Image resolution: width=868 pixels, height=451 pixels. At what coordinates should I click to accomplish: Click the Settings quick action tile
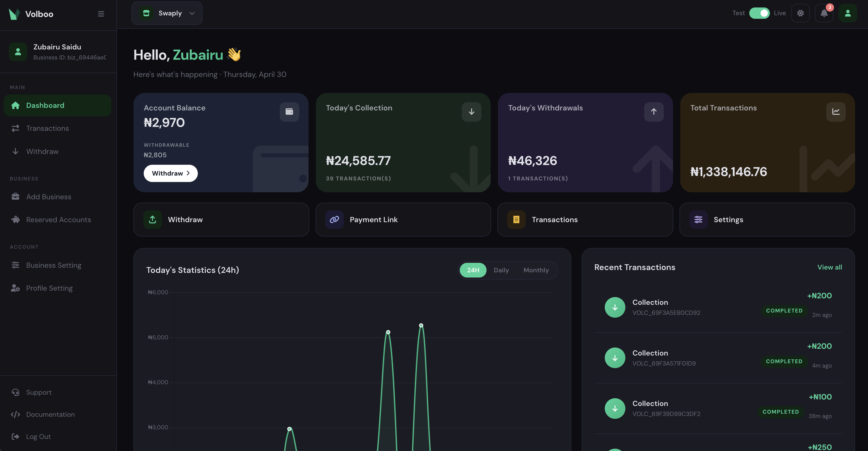767,220
